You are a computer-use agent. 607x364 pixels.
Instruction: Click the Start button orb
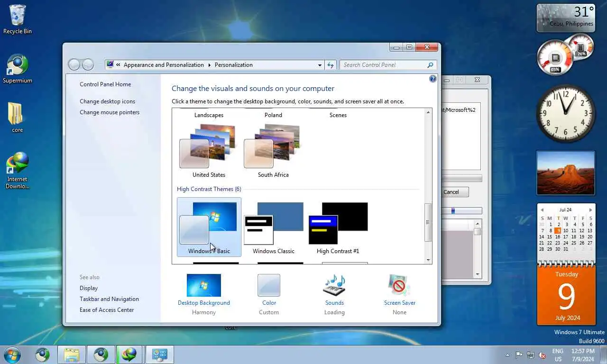[x=11, y=355]
